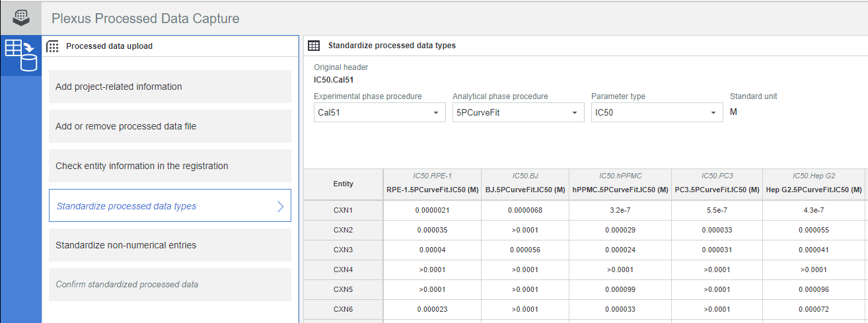Click the Processed data upload grid icon
Image resolution: width=868 pixels, height=323 pixels.
(53, 46)
